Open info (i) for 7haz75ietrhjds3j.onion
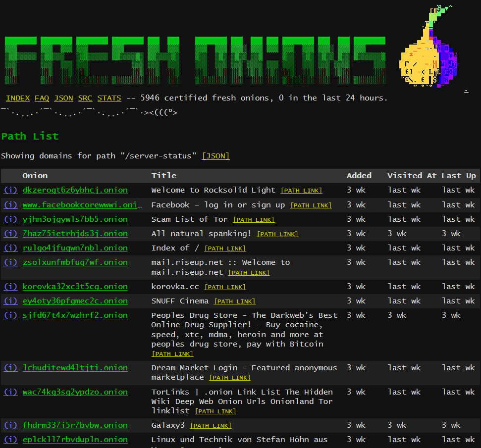This screenshot has width=481, height=448. click(x=11, y=234)
